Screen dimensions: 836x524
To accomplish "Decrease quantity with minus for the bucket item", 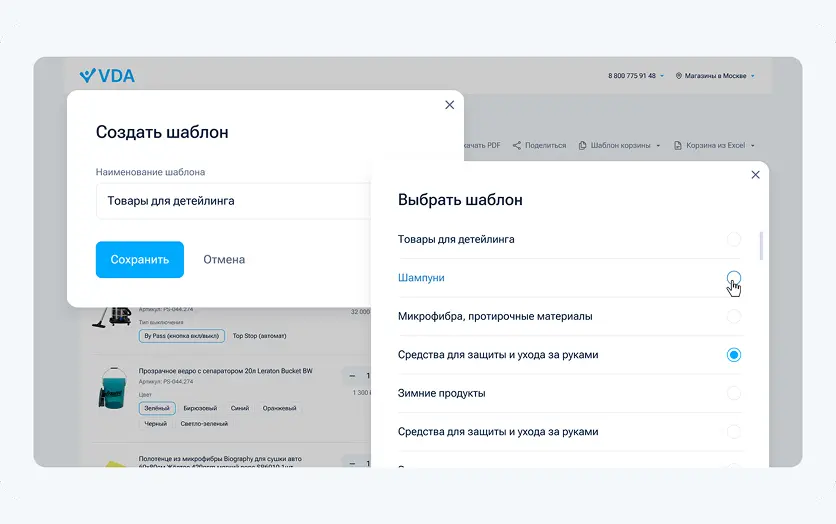I will point(352,376).
